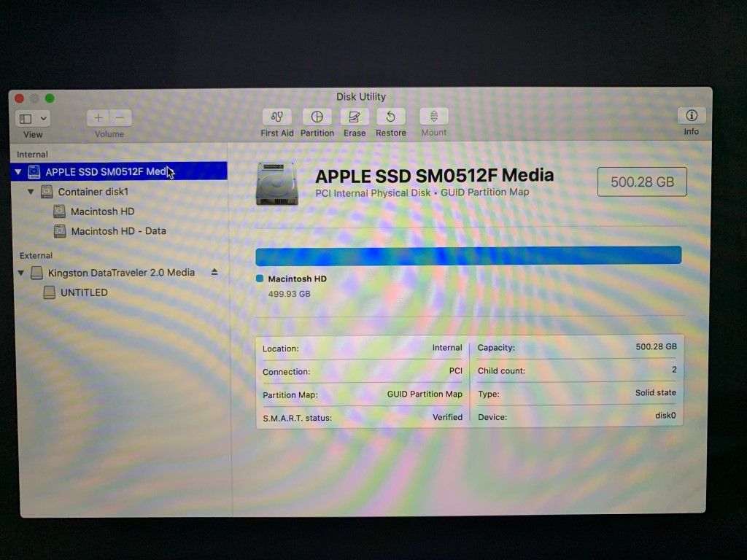Click the blue Macintosh HD legend swatch
The height and width of the screenshot is (560, 747).
point(260,279)
